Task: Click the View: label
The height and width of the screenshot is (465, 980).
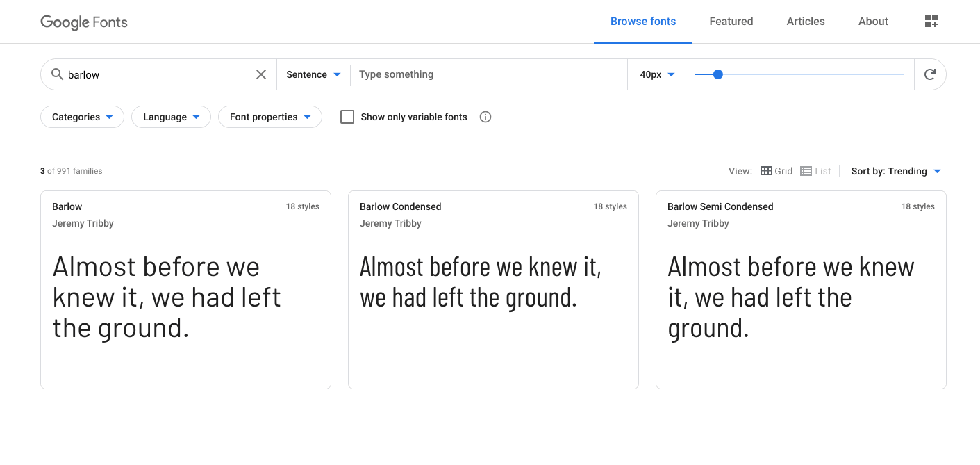Action: 740,171
